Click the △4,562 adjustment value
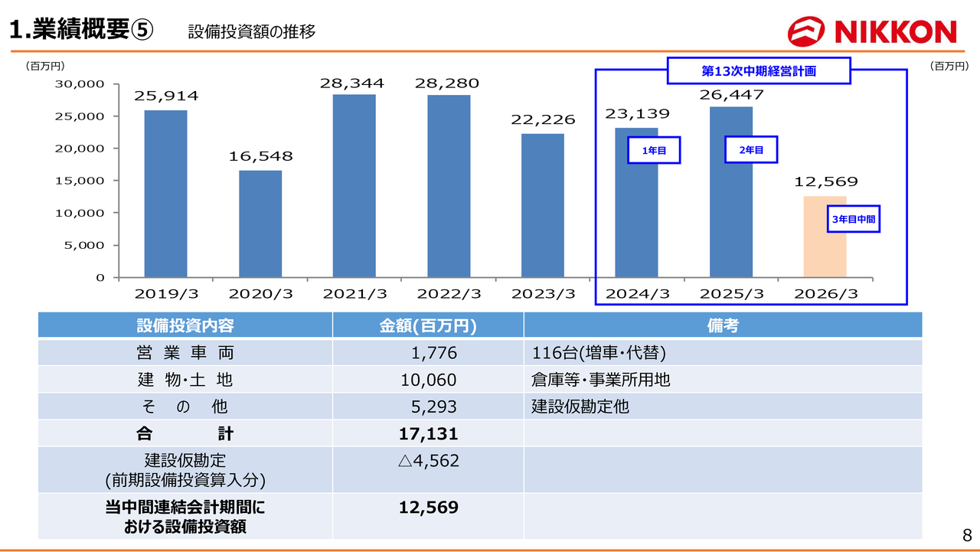 pyautogui.click(x=429, y=461)
